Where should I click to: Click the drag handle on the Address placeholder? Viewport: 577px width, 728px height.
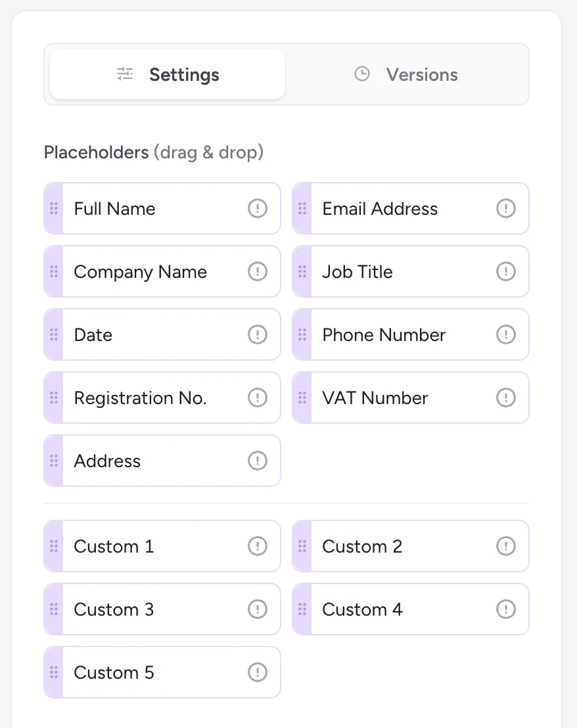(54, 461)
